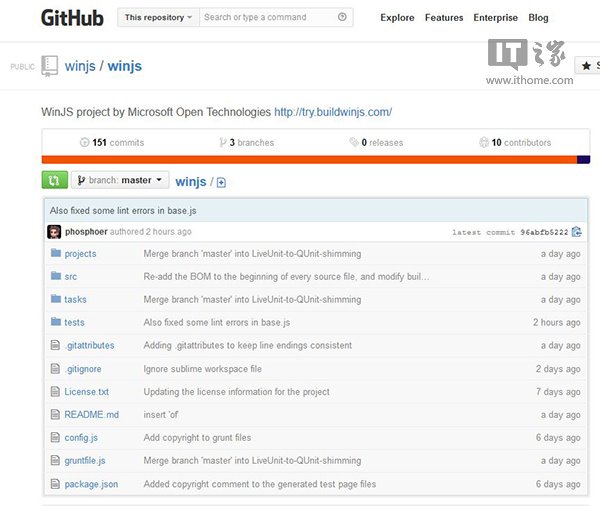Click the dark blue language bar segment

tap(584, 160)
